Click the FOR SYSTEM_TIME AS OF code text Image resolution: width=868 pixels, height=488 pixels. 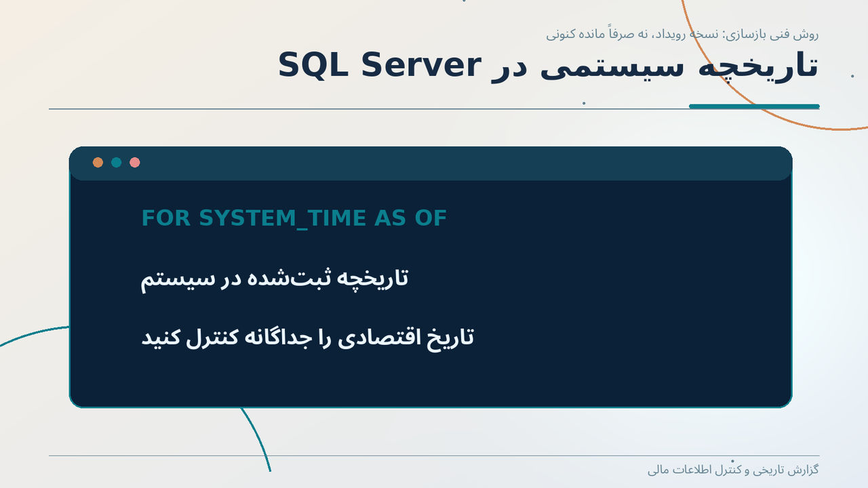[x=294, y=218]
